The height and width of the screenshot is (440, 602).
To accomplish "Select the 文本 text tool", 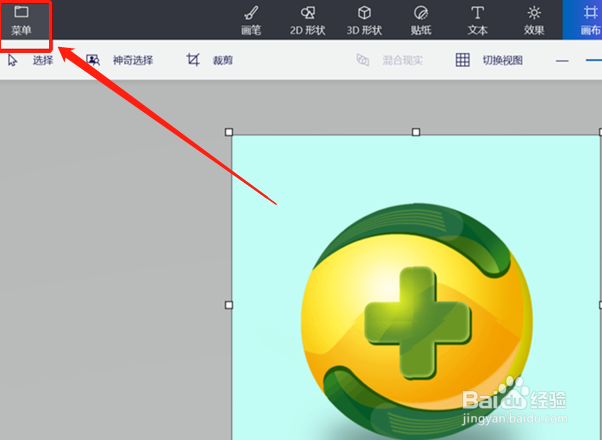I will point(478,20).
